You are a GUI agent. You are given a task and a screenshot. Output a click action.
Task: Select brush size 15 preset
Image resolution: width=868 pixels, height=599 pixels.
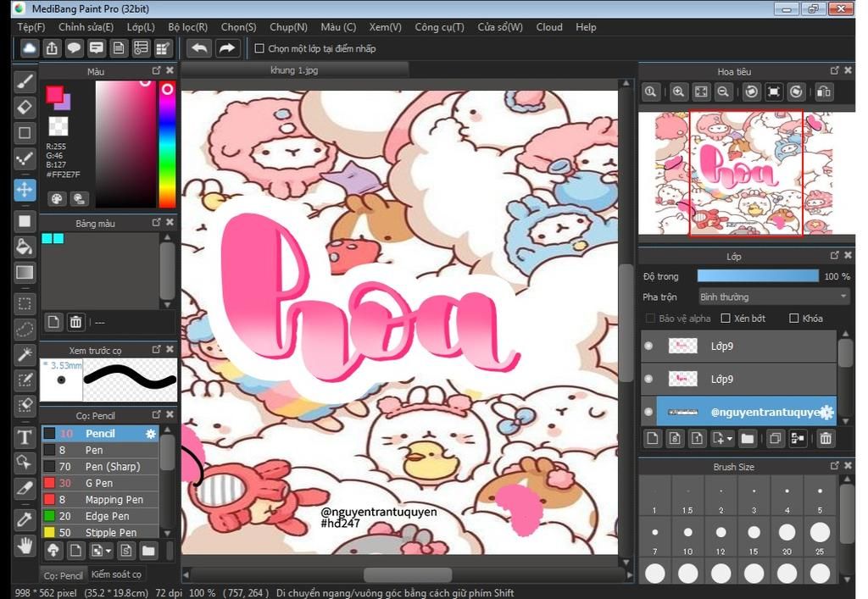pos(754,536)
